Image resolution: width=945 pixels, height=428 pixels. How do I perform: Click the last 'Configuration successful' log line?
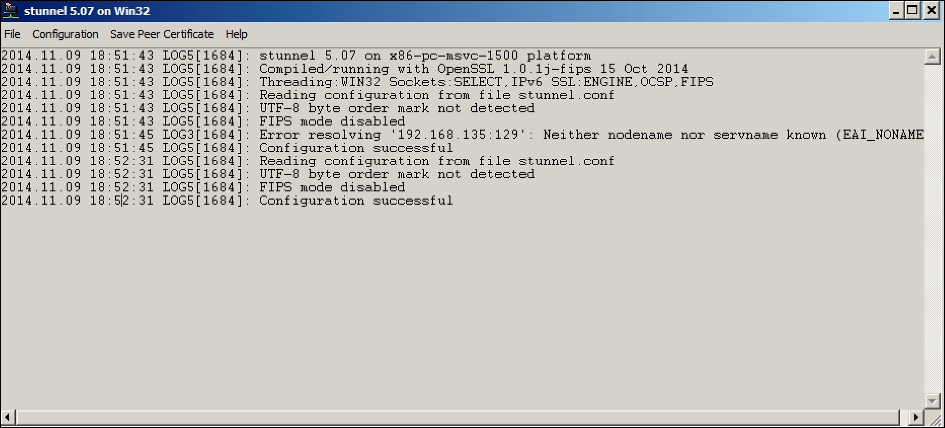[x=227, y=201]
